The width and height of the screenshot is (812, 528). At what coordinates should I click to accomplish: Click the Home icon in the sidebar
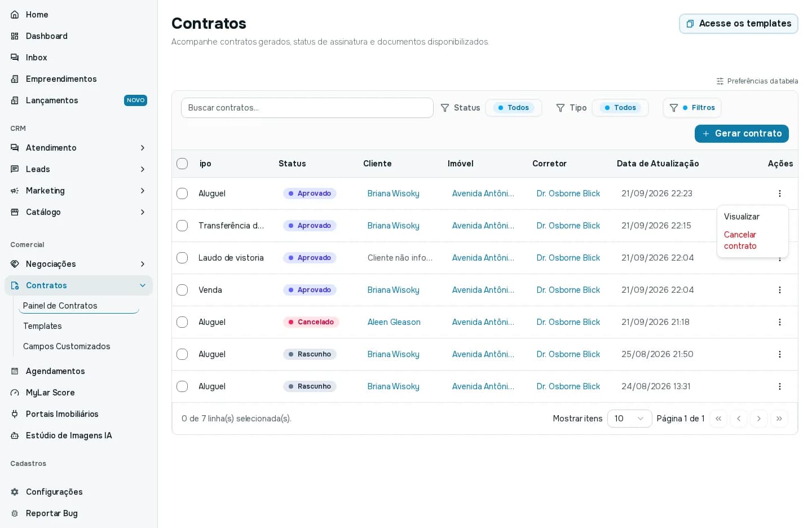(15, 15)
